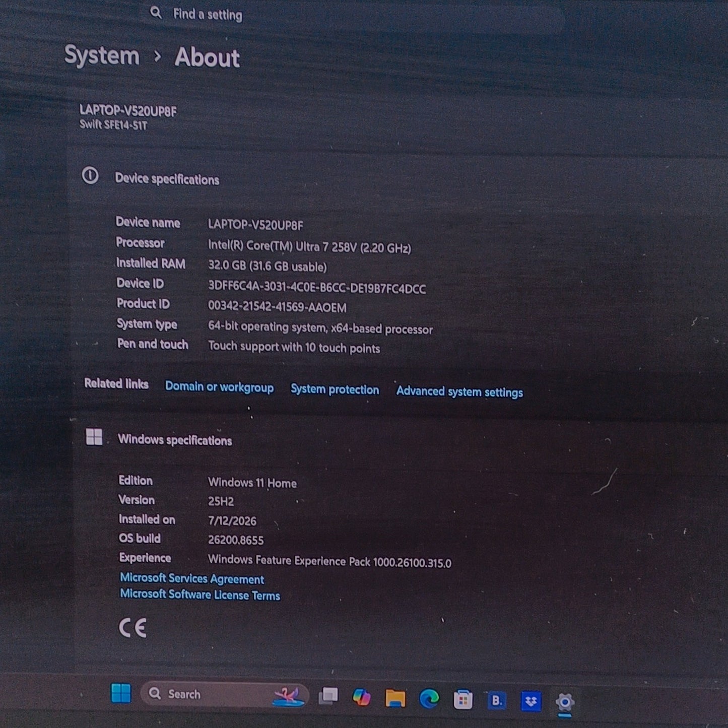Open Domain or workgroup link
Viewport: 728px width, 728px height.
[x=219, y=387]
